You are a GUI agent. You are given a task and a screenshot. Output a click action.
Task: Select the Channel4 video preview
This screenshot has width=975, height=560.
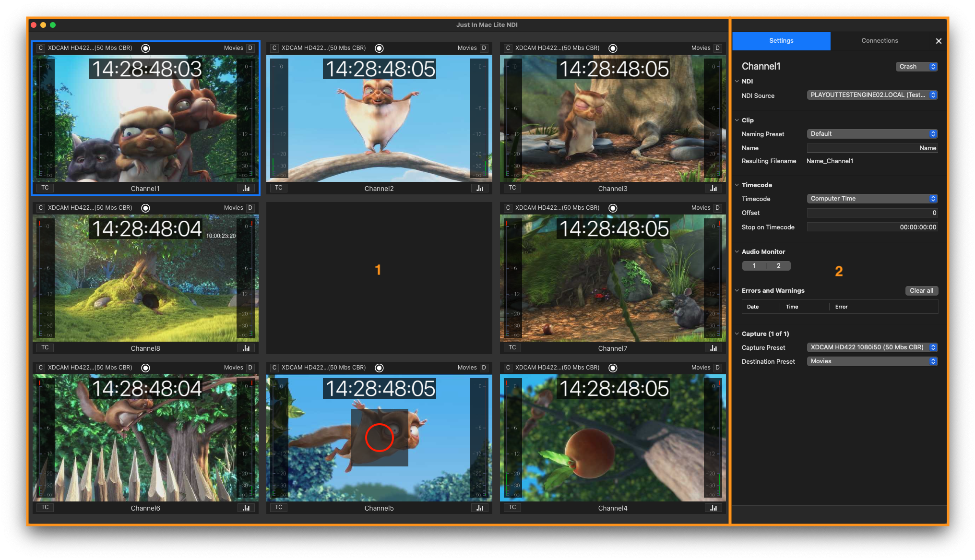click(x=613, y=438)
